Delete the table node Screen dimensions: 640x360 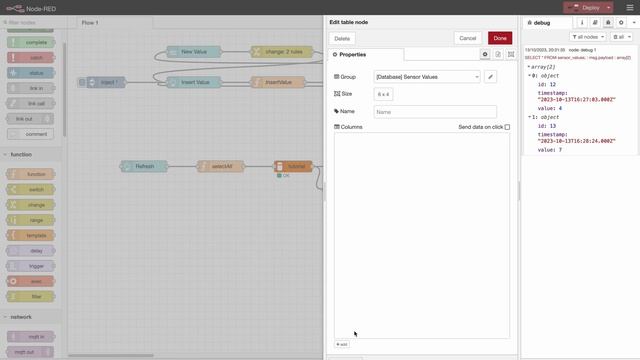point(342,38)
